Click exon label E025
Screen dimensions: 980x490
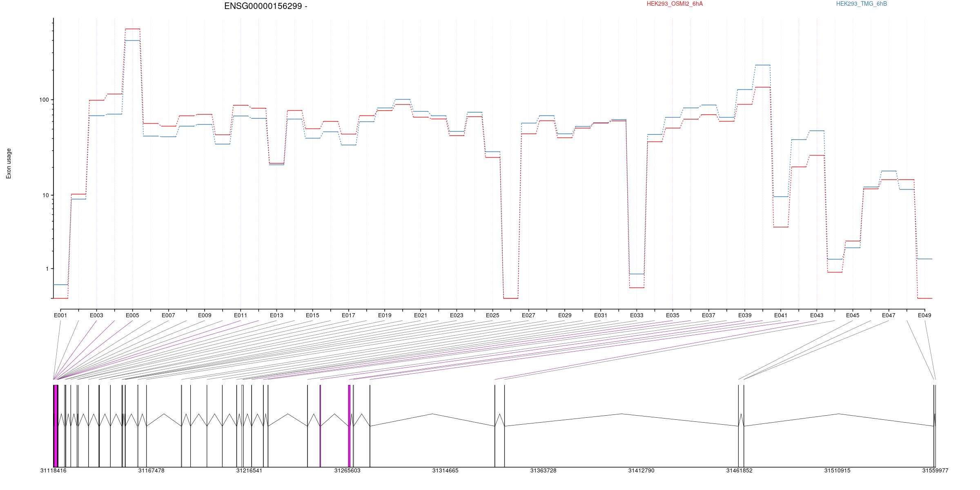(492, 315)
